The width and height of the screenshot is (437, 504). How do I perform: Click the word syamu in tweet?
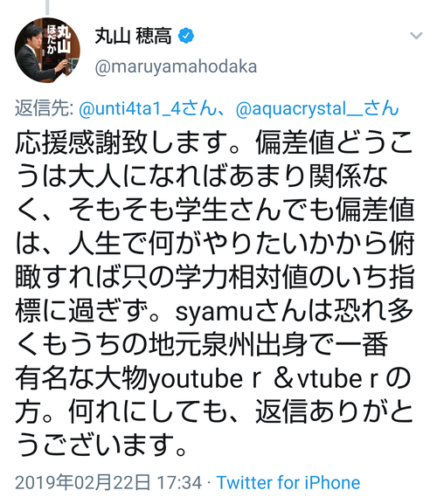(213, 312)
